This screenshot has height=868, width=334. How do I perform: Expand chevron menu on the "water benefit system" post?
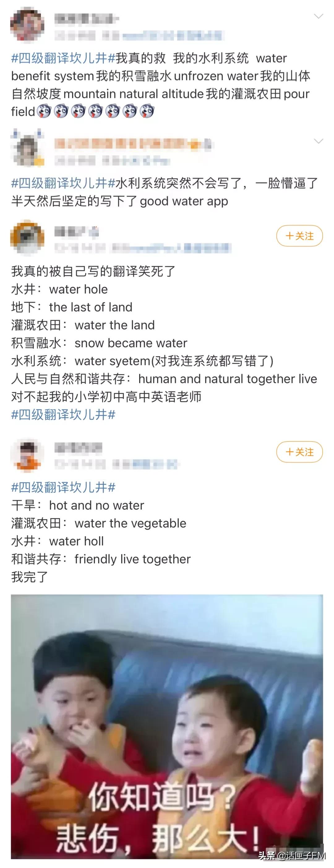319,16
